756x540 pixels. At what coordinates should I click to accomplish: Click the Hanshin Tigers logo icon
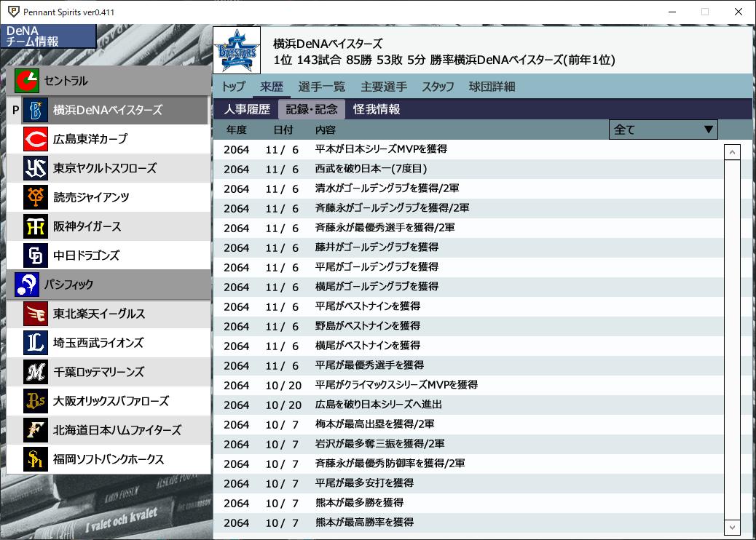pyautogui.click(x=36, y=226)
